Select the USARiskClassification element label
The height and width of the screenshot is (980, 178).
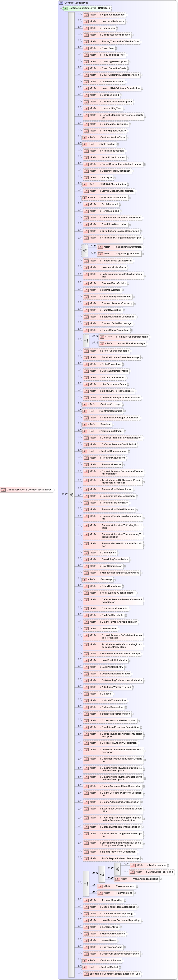pyautogui.click(x=113, y=184)
